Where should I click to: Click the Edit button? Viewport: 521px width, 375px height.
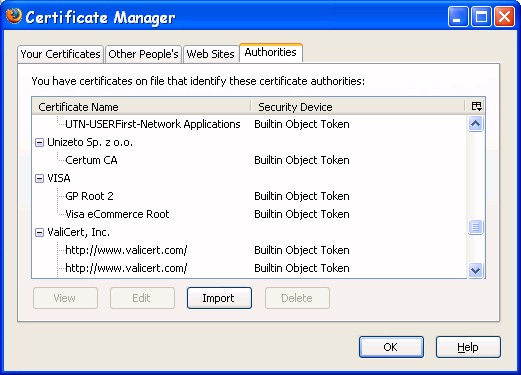[142, 298]
